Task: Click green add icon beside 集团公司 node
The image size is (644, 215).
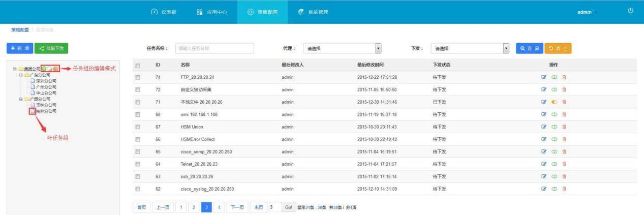Action: [44, 69]
